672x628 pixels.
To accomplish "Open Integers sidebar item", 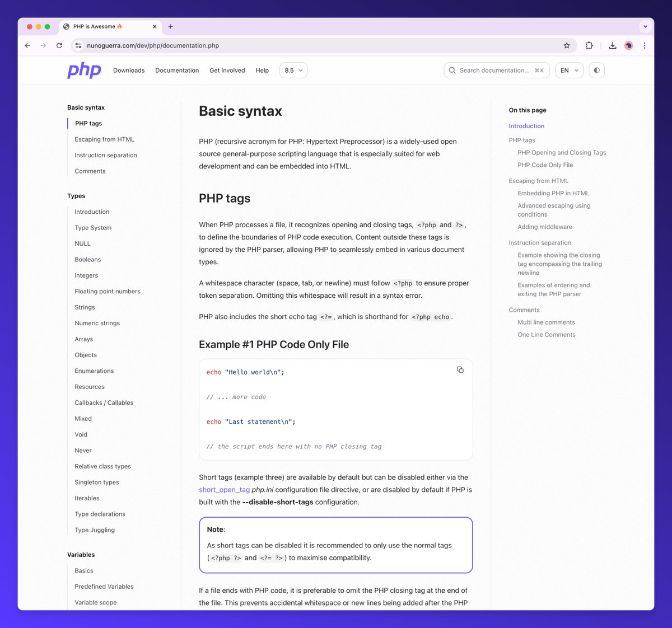I will click(x=86, y=275).
